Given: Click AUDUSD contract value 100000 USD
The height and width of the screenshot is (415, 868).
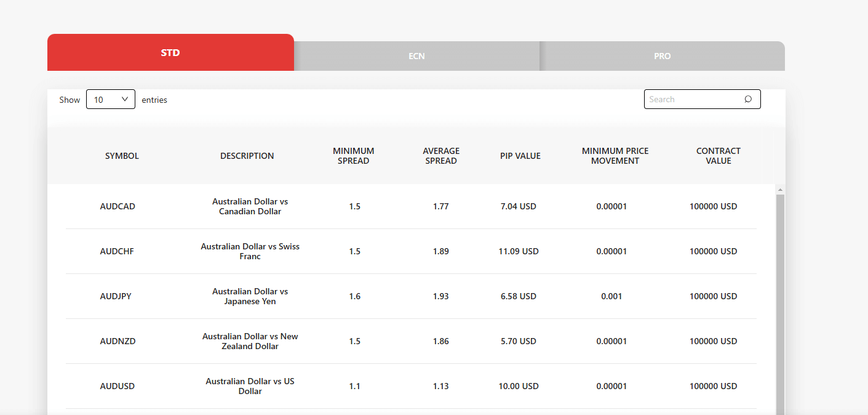Looking at the screenshot, I should [x=713, y=386].
